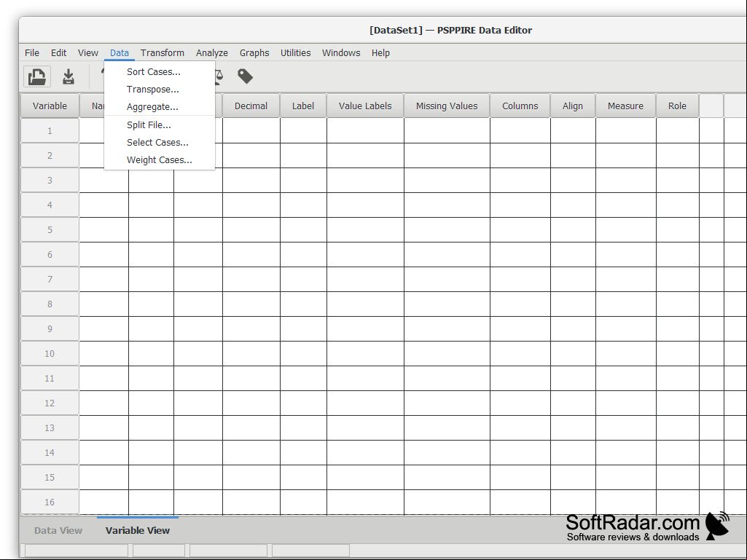Open the Analyze menu
The height and width of the screenshot is (560, 747).
[212, 53]
